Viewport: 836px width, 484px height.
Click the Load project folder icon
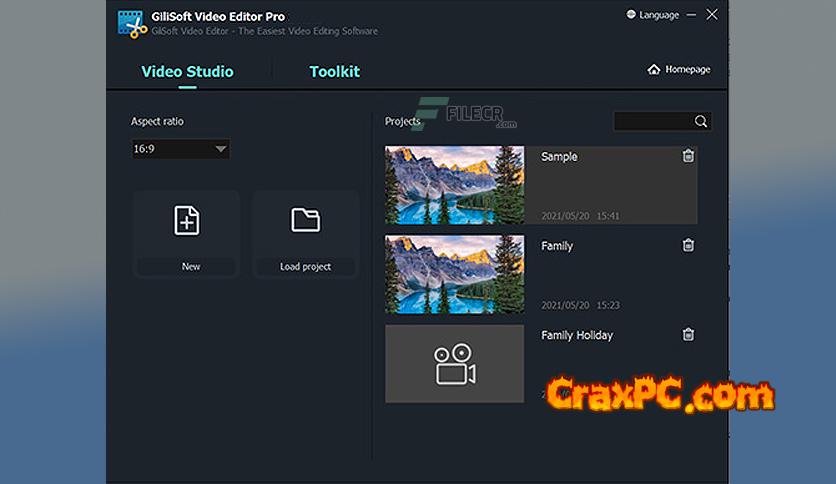305,221
